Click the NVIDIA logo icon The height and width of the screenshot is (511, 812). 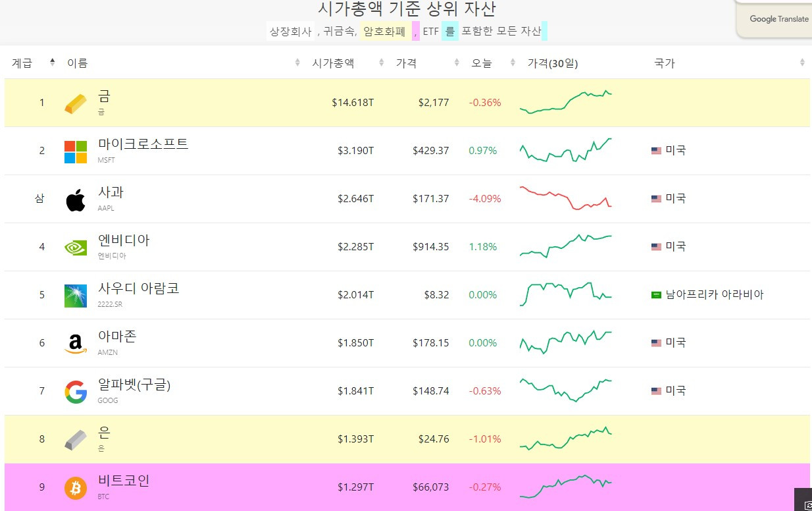coord(75,248)
